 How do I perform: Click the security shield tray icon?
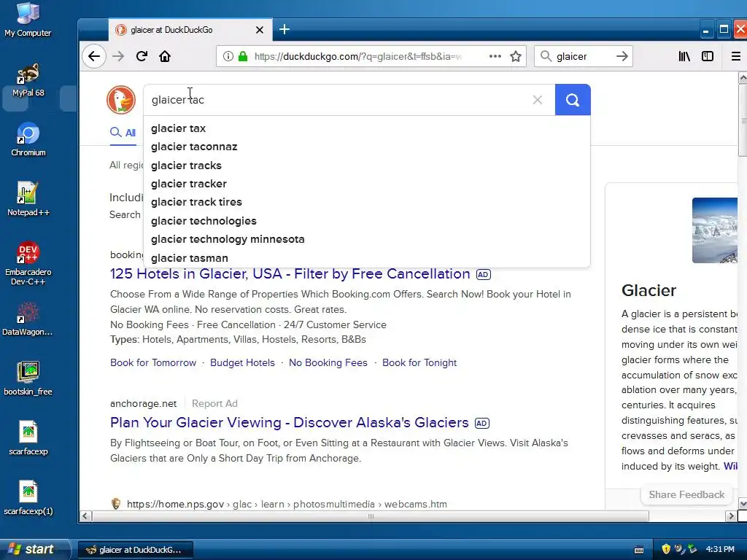coord(666,549)
